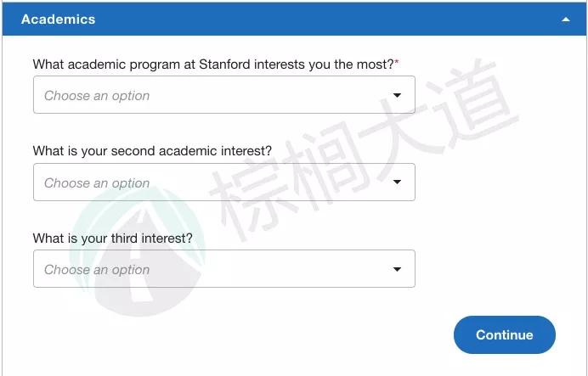Collapse the Academics section arrow

[566, 20]
